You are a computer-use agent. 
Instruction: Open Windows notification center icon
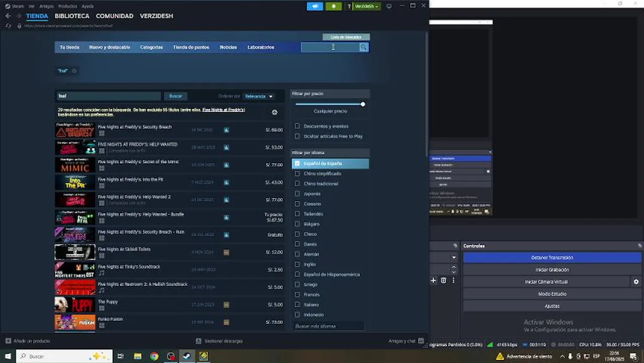click(634, 356)
